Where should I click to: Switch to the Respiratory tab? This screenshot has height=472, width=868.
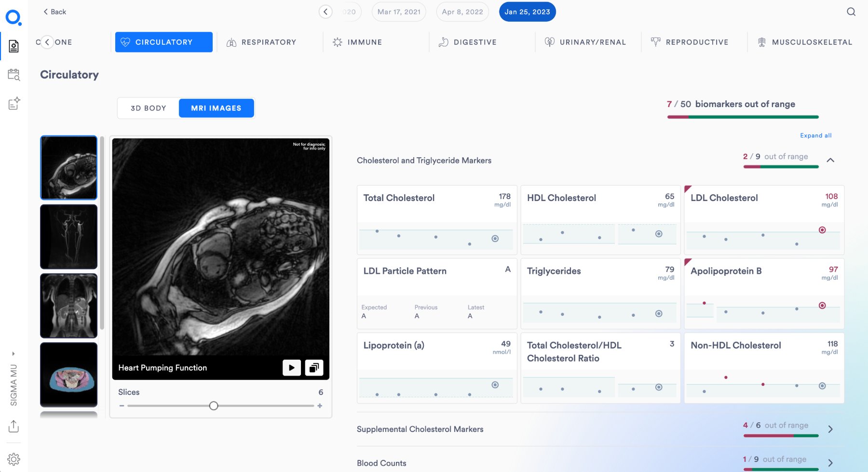click(x=262, y=42)
